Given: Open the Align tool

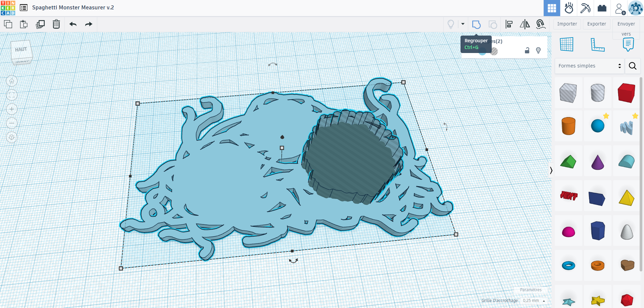Looking at the screenshot, I should coord(509,24).
